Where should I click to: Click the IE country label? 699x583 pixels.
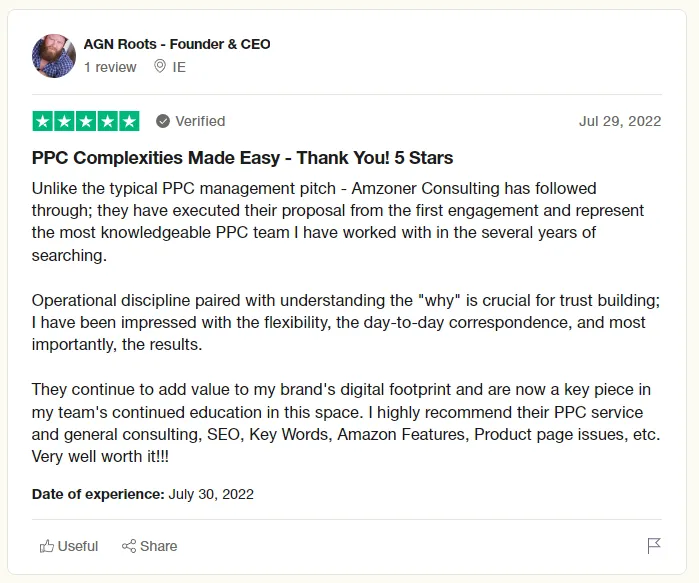(179, 67)
